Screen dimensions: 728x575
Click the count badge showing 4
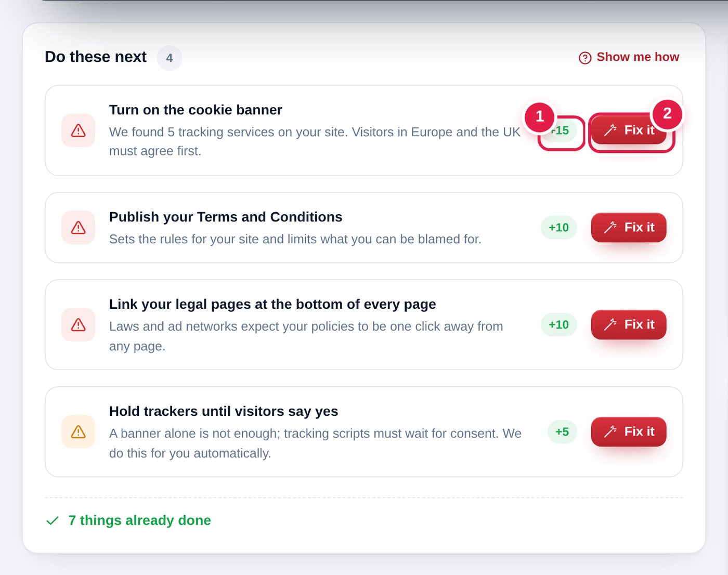170,58
